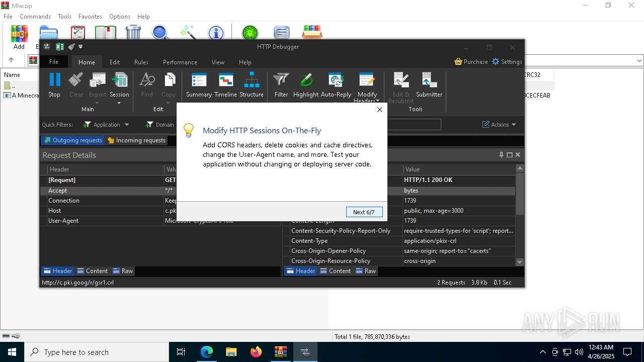Select the Accept header row

[160, 191]
